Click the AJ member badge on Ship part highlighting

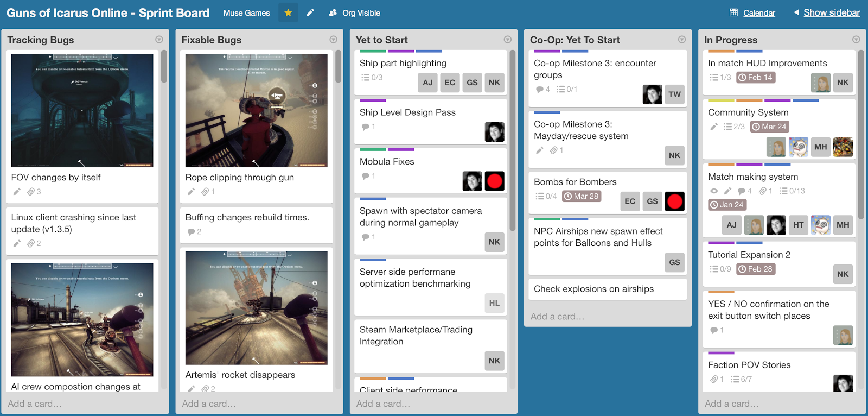click(x=427, y=83)
